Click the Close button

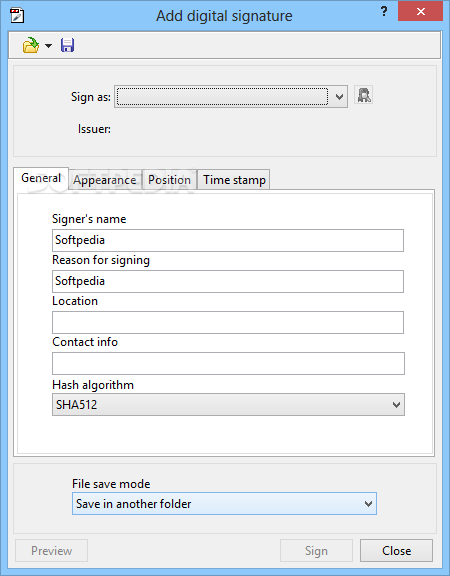(396, 550)
